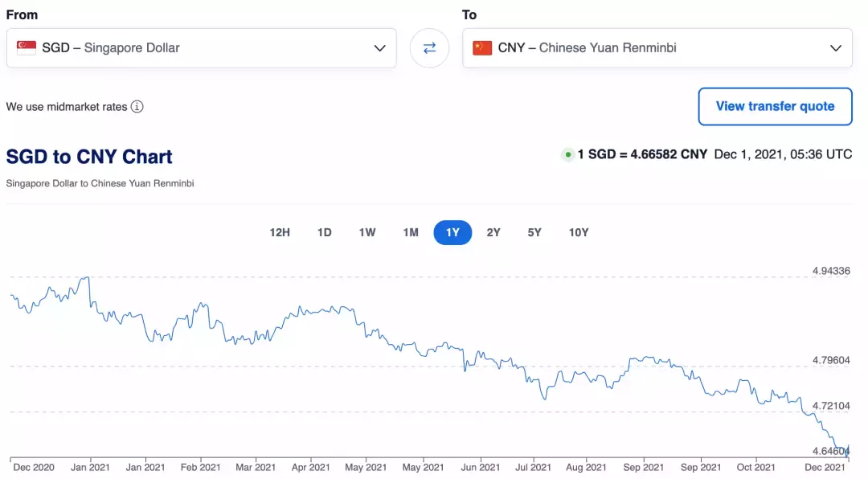
Task: Click the green live rate indicator dot
Action: (x=568, y=154)
